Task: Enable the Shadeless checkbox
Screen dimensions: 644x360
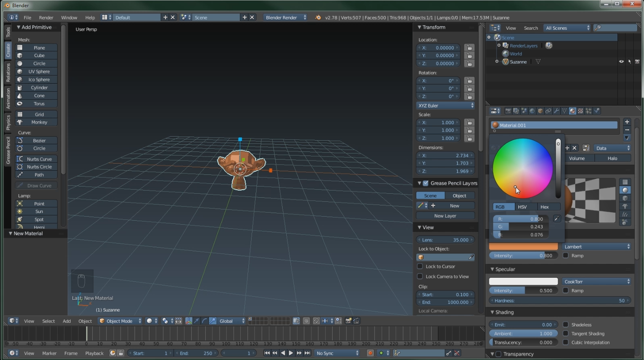Action: pyautogui.click(x=566, y=324)
